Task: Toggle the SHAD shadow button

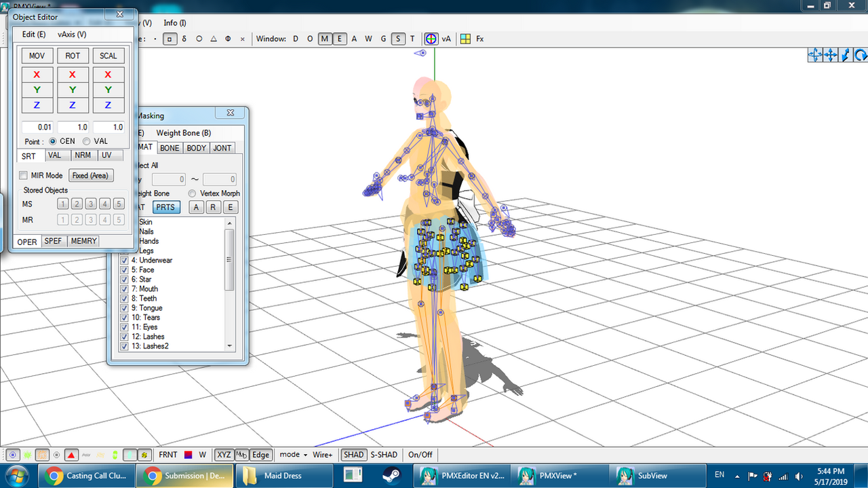Action: click(x=353, y=455)
